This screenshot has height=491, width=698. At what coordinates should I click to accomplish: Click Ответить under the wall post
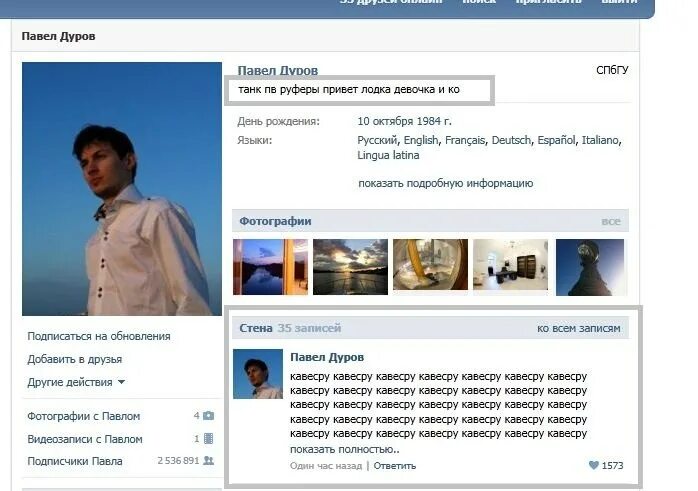point(394,466)
